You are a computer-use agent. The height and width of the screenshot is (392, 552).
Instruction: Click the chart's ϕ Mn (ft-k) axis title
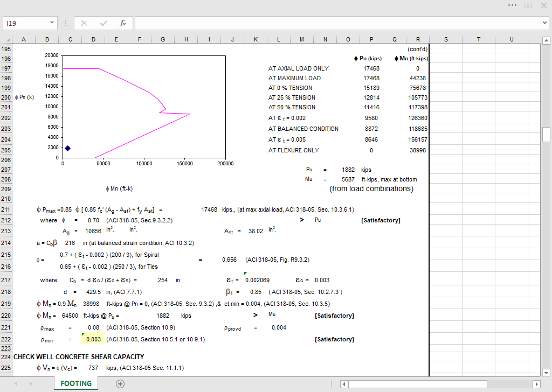[x=119, y=189]
